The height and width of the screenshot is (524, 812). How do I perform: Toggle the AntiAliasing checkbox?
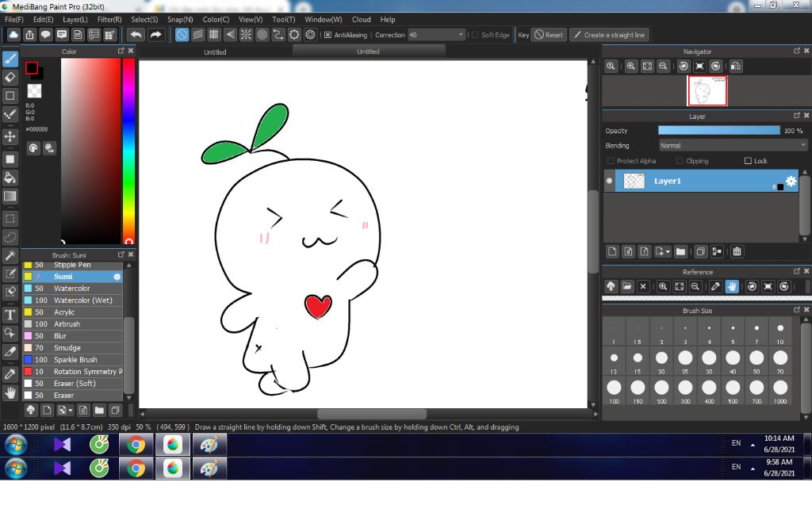(327, 35)
